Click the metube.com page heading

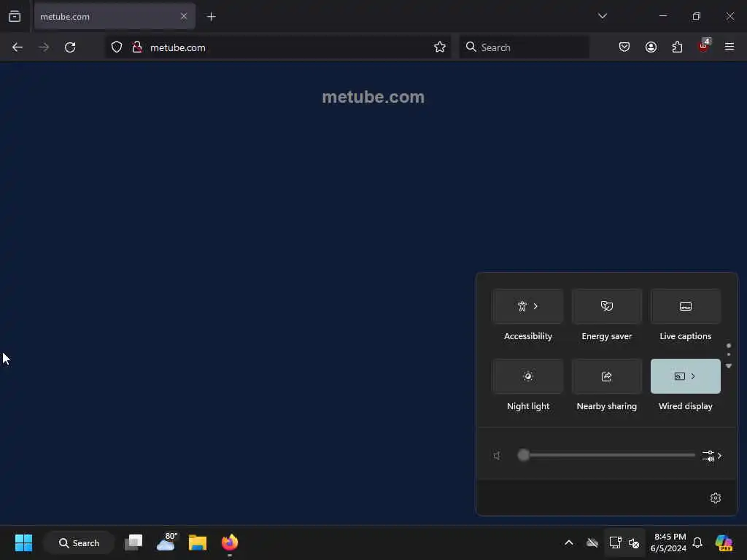373,97
